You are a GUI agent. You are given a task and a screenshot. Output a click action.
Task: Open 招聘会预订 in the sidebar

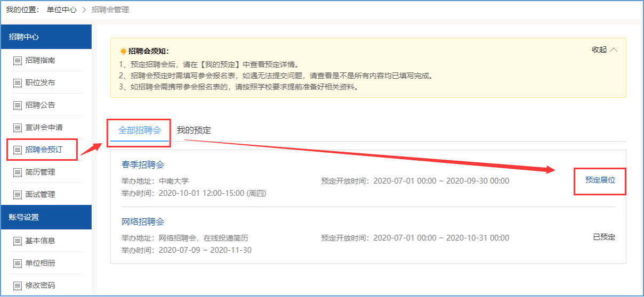44,150
